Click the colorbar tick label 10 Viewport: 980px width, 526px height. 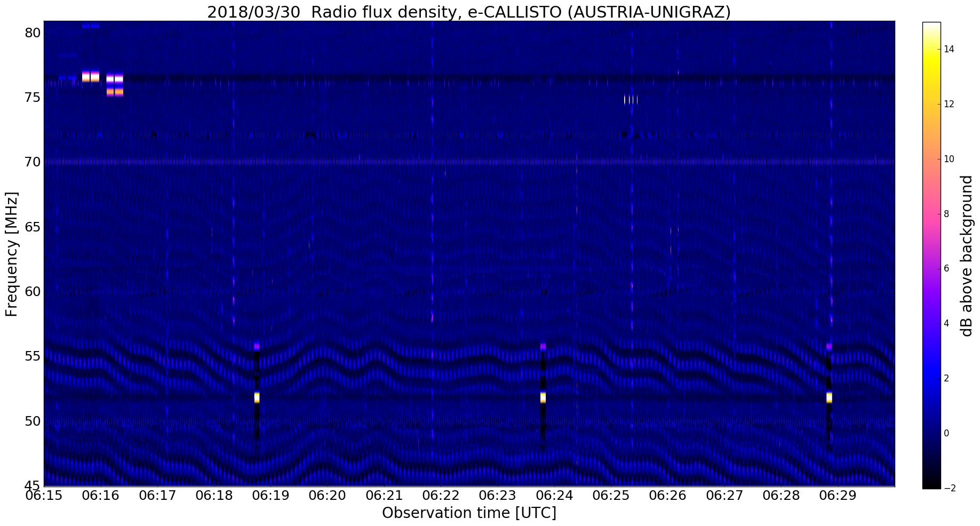(x=949, y=159)
